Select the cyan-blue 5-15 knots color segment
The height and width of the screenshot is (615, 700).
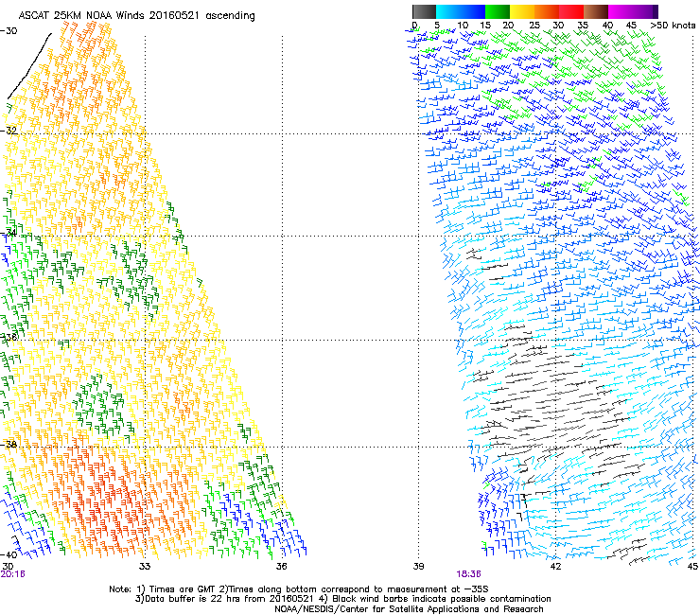460,11
